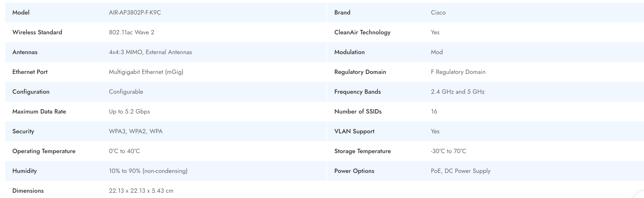Select the Wireless Standard label

coord(37,32)
